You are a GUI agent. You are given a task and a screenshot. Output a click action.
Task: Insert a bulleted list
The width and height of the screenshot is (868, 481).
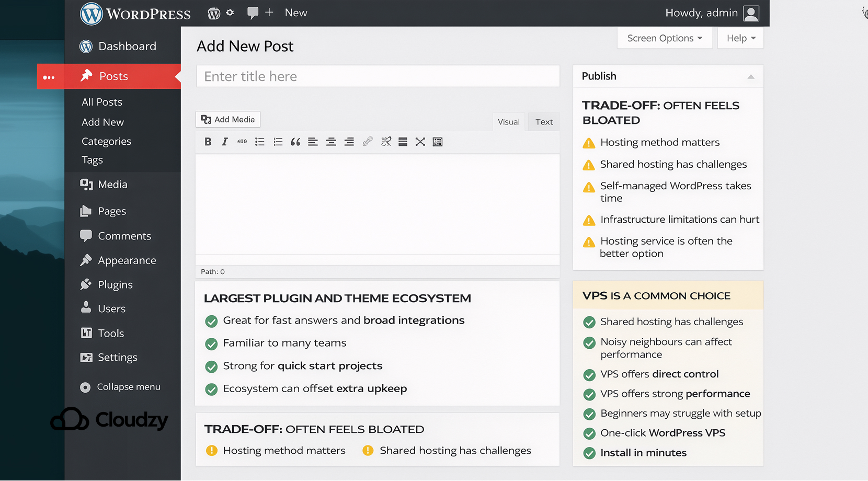(x=260, y=142)
